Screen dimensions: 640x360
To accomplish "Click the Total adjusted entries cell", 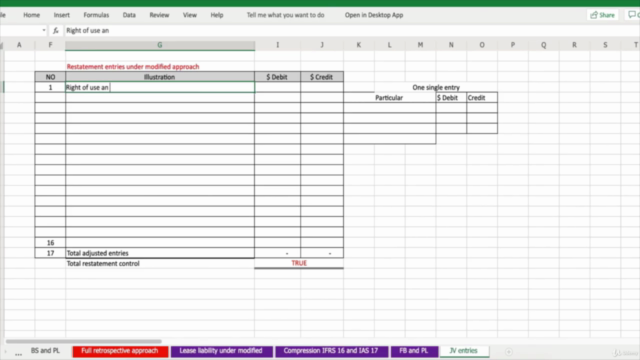I will point(160,253).
